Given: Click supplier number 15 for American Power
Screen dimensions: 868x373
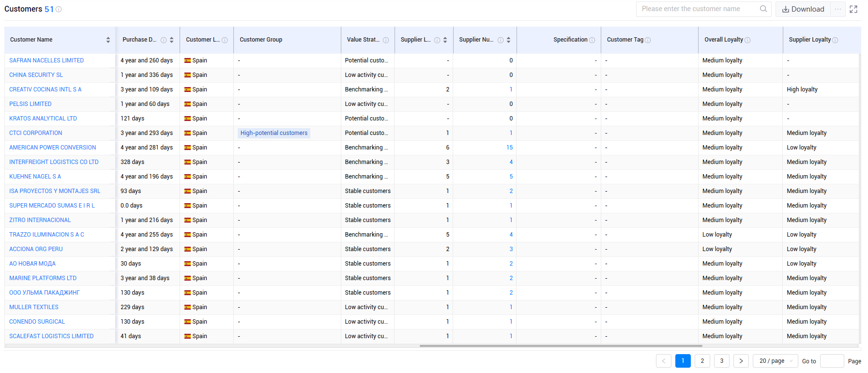Looking at the screenshot, I should (x=509, y=148).
